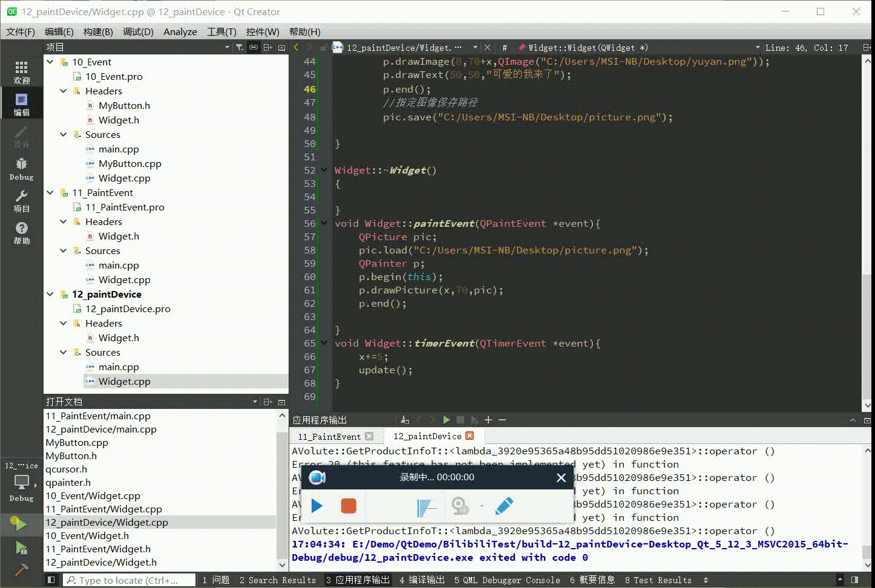Open the document selector dropdown for Widget.cpp
The height and width of the screenshot is (588, 875).
[475, 47]
